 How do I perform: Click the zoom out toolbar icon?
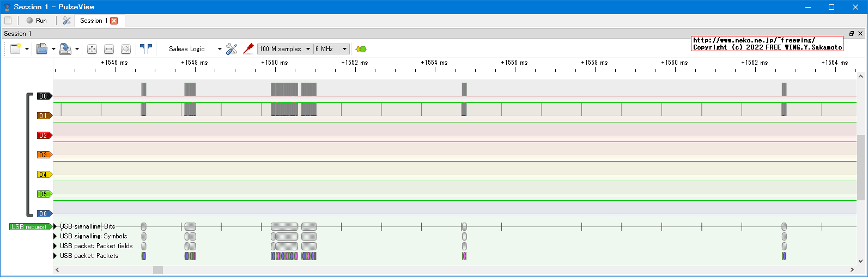109,49
